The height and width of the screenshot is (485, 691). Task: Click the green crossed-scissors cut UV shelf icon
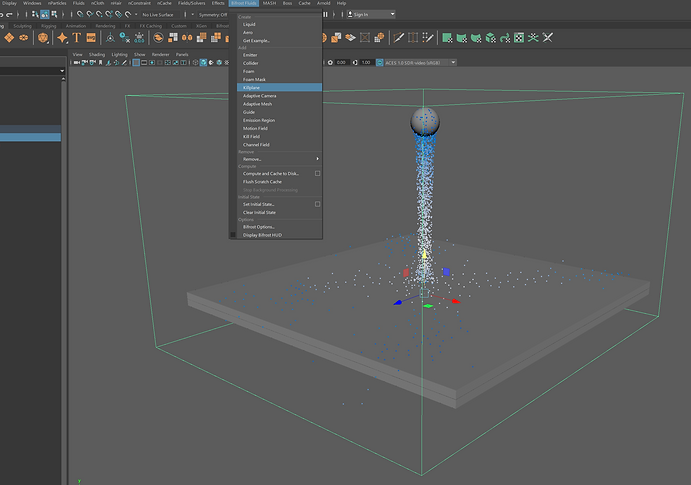pos(533,38)
